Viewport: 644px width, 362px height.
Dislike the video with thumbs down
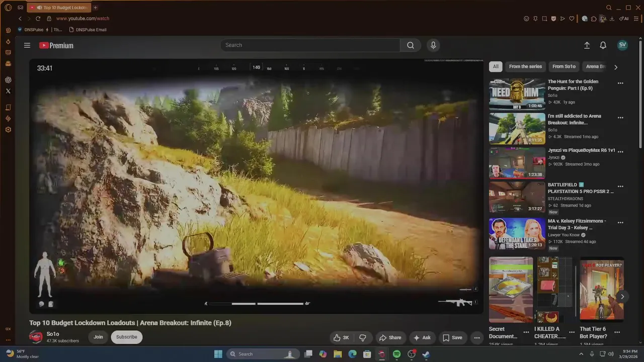[x=362, y=337]
